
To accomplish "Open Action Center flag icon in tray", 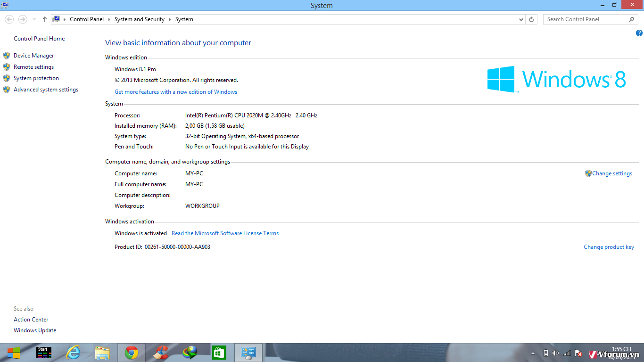I will click(x=579, y=353).
